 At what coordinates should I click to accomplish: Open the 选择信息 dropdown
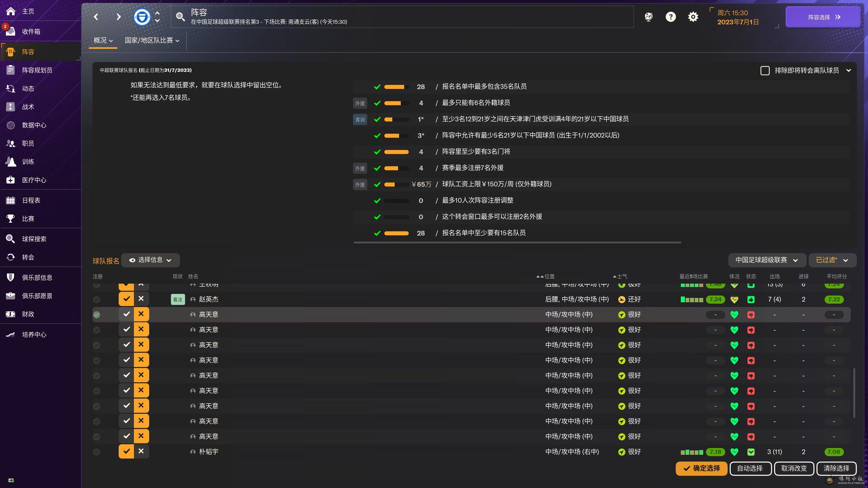click(150, 260)
